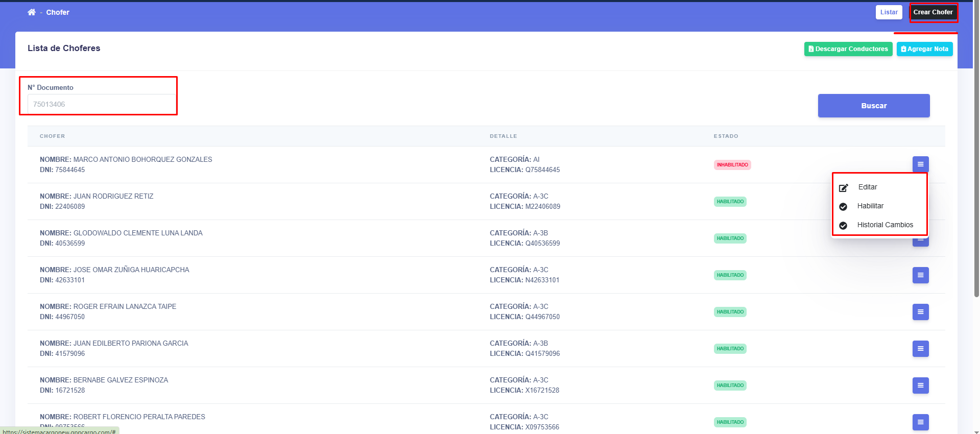Switch to the Listar view
Screen dimensions: 980x434
(889, 12)
